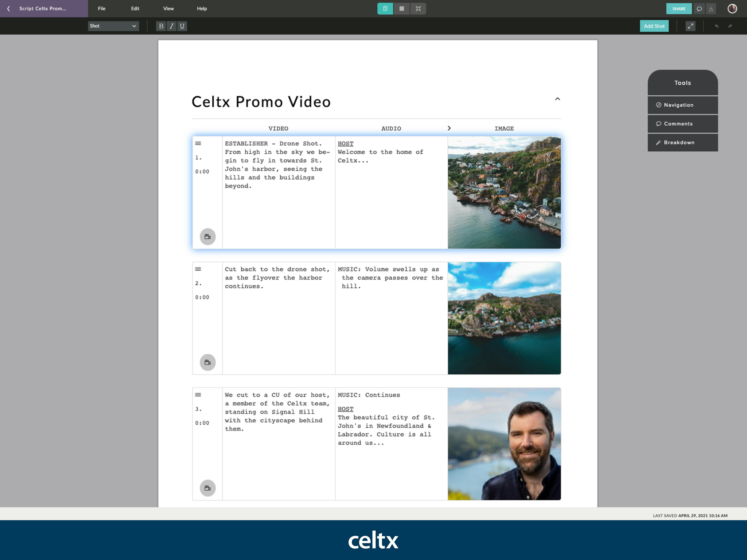The image size is (747, 560).
Task: Open the comments bubble in the top bar
Action: (x=699, y=9)
